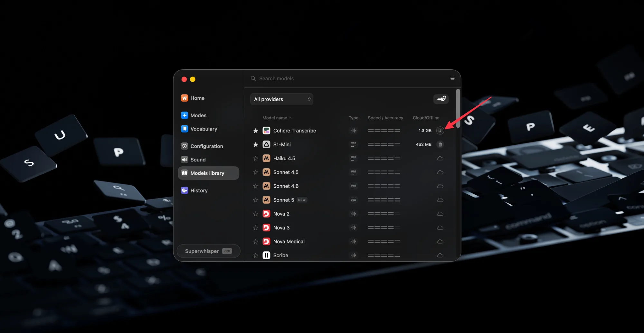
Task: Select Models library in the sidebar
Action: [x=208, y=173]
